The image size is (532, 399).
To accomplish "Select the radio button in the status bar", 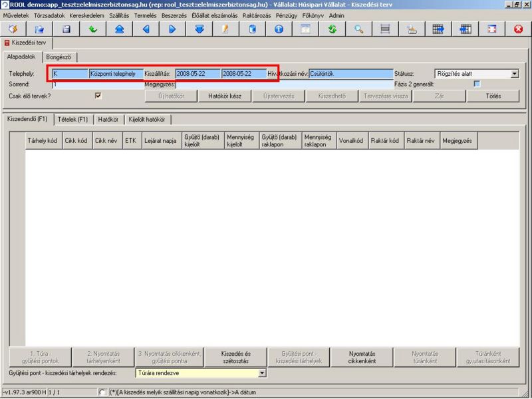I will point(102,392).
